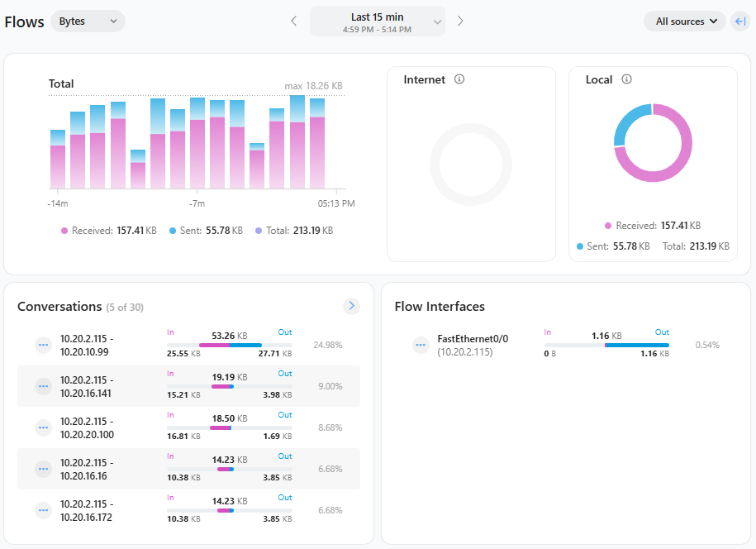This screenshot has width=756, height=549.
Task: Open the Bytes unit dropdown
Action: pyautogui.click(x=88, y=21)
